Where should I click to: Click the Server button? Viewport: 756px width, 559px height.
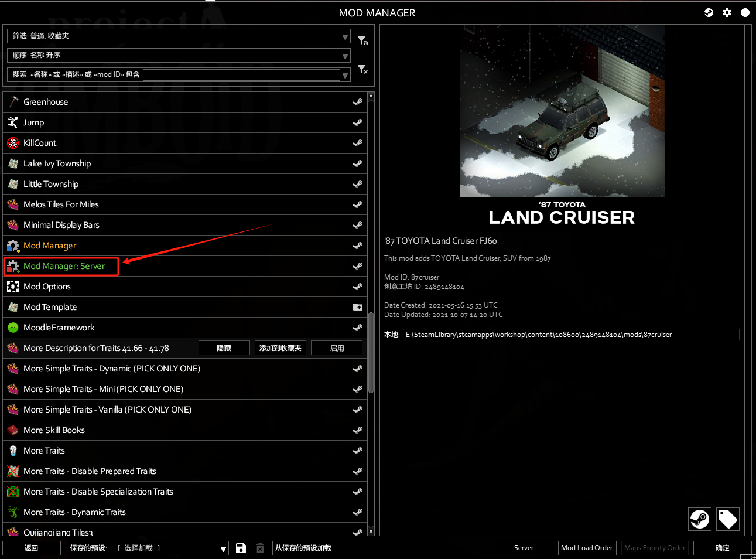click(524, 548)
